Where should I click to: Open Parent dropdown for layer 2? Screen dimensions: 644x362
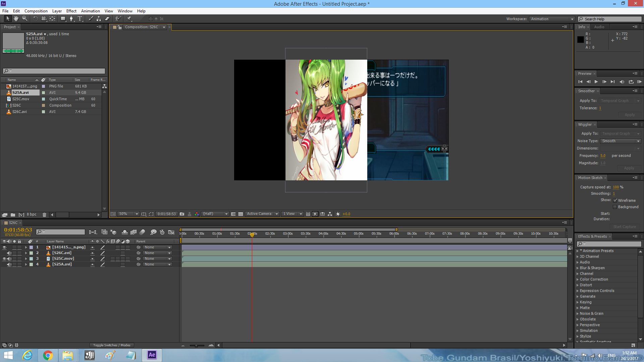[157, 253]
